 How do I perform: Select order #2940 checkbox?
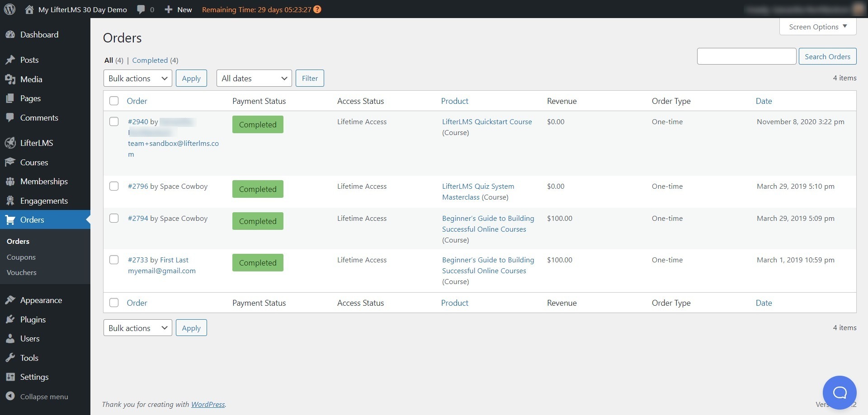click(x=114, y=121)
